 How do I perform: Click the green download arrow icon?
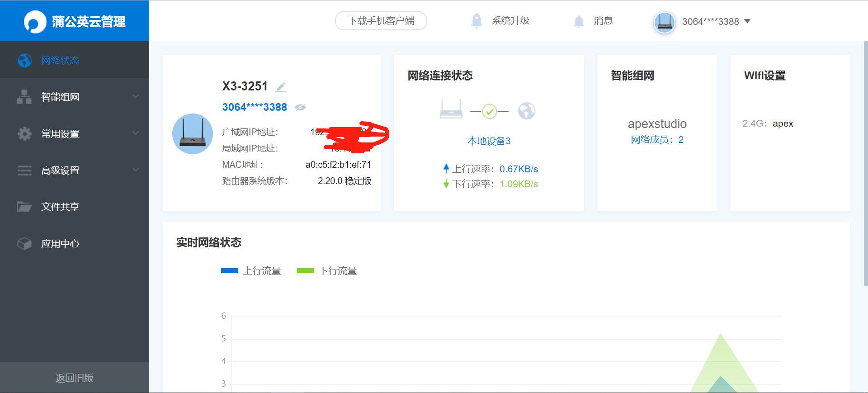[x=446, y=184]
